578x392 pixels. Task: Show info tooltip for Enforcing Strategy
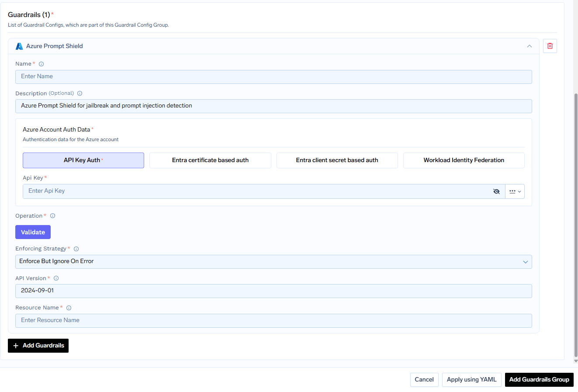(x=76, y=249)
